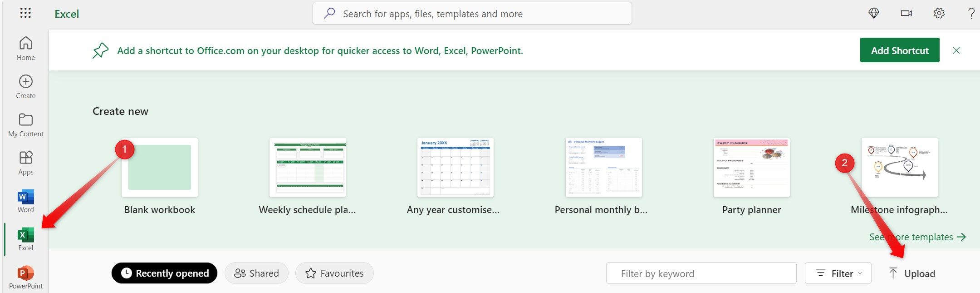Dismiss the shortcut banner with X
The height and width of the screenshot is (293, 980).
(x=956, y=50)
